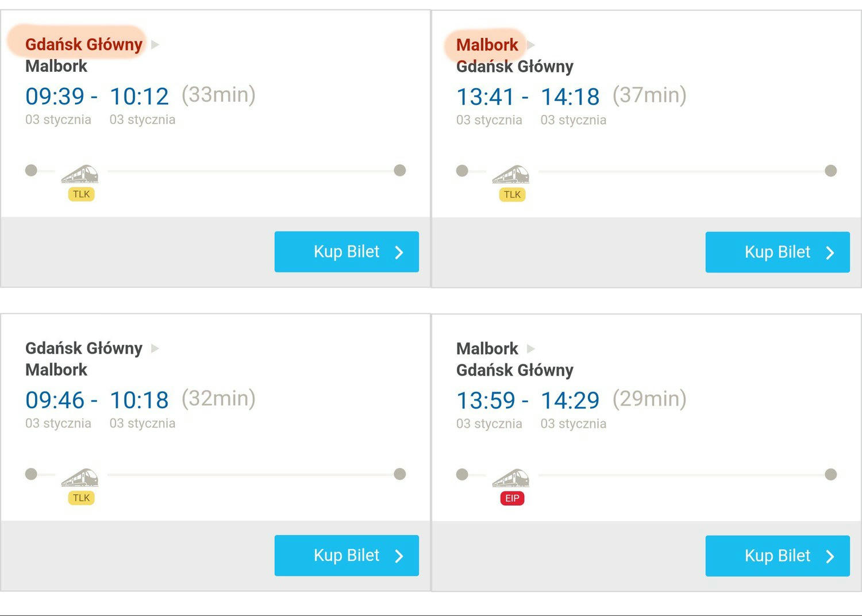Click TLK badge on 09:39 train
The image size is (862, 616).
click(x=81, y=194)
